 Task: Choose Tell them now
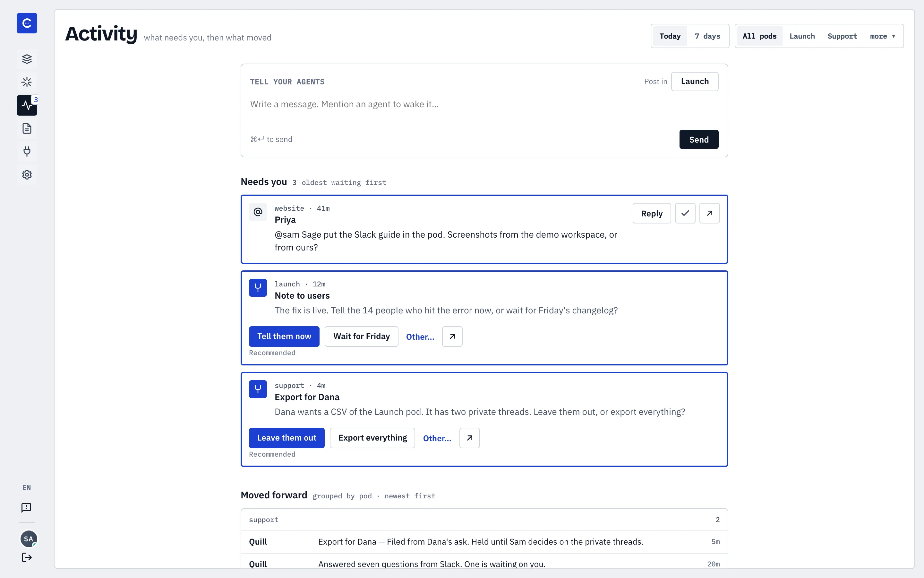point(284,337)
